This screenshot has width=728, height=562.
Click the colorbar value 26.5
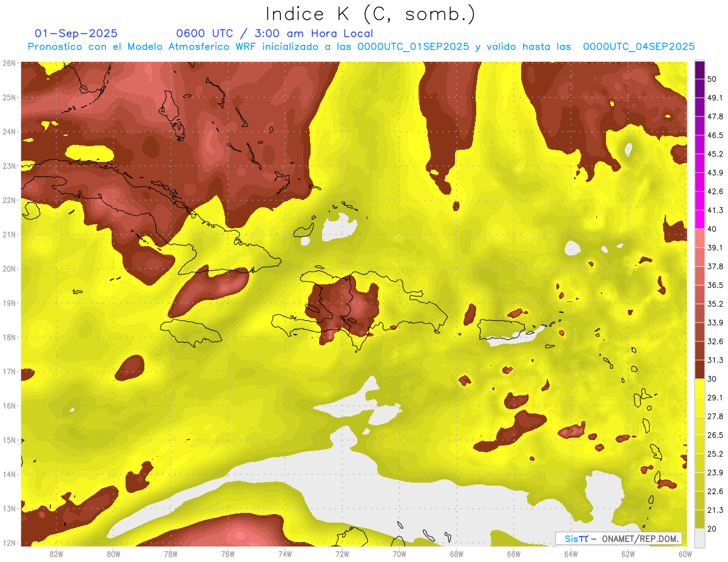[x=715, y=435]
